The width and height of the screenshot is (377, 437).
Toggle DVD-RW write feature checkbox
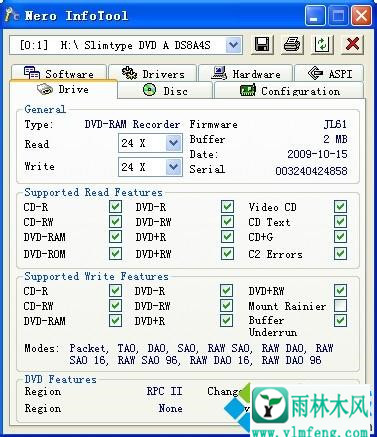pos(226,306)
